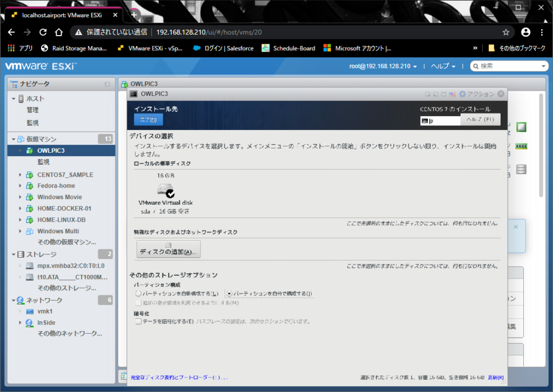
Task: Click the CPU chip icon behind the console
Action: [521, 127]
